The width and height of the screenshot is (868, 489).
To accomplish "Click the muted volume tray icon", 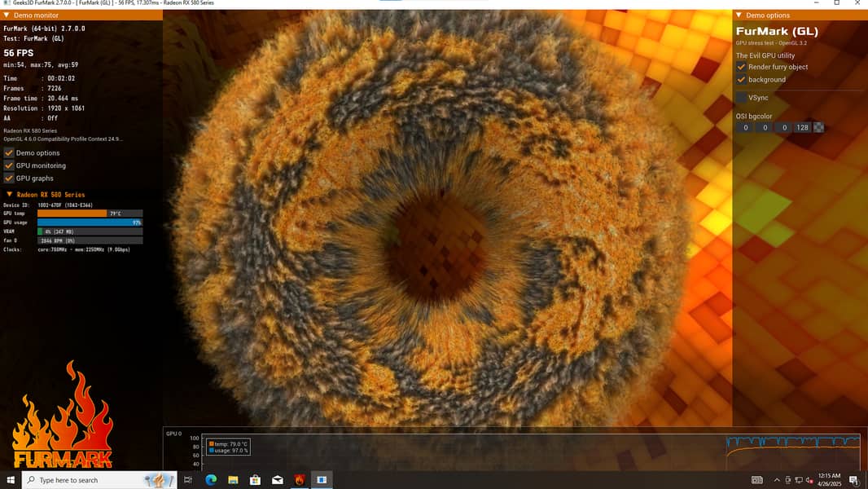I will [x=809, y=480].
